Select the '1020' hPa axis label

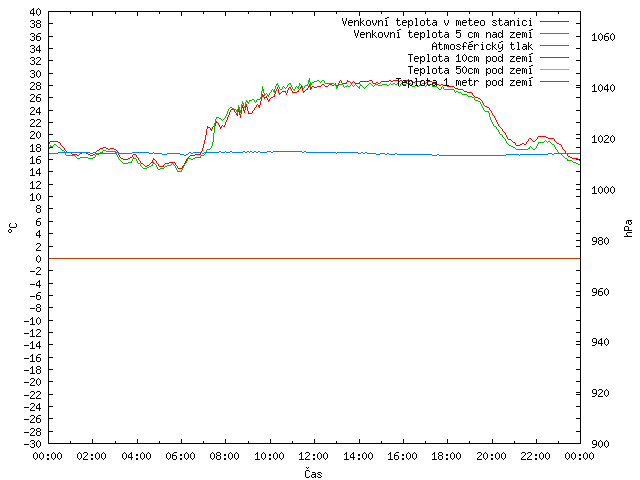[x=603, y=139]
